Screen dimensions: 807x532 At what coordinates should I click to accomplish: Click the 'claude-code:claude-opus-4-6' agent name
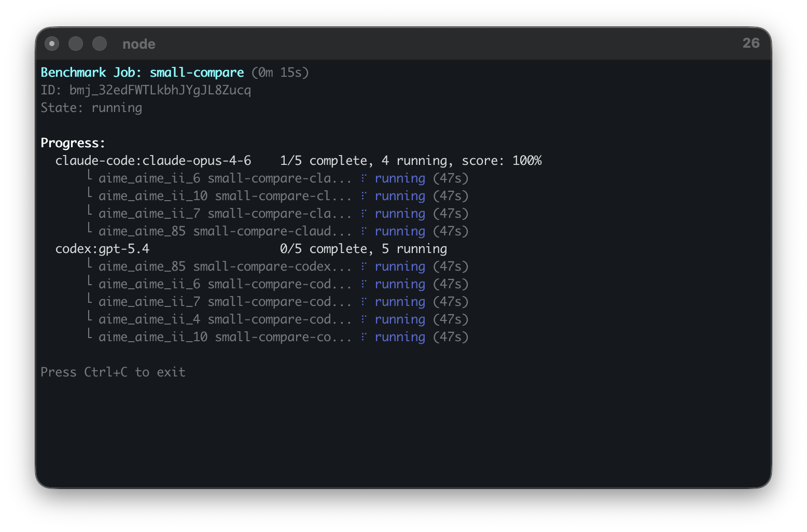pos(153,161)
